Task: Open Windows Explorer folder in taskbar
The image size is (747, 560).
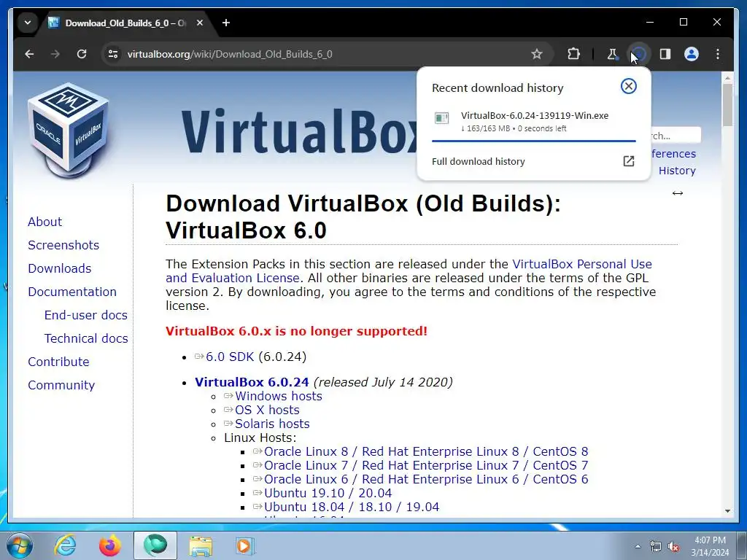Action: tap(201, 545)
